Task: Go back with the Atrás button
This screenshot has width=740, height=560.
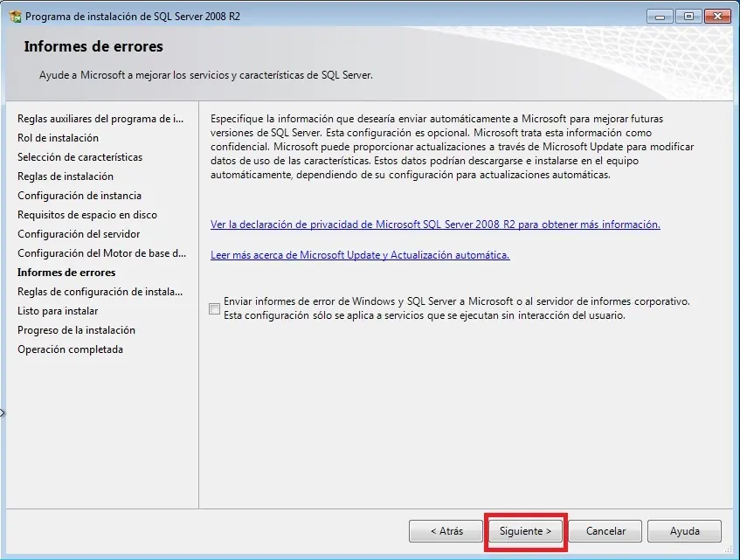Action: [446, 531]
